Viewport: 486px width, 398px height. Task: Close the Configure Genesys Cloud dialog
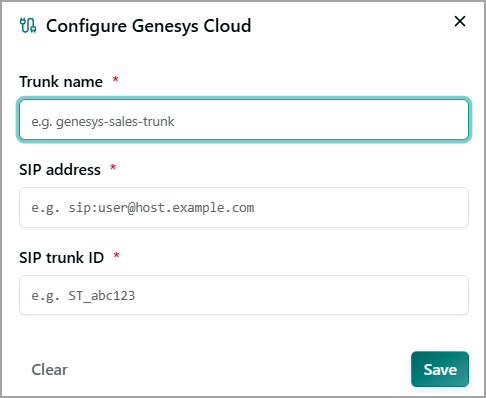460,21
